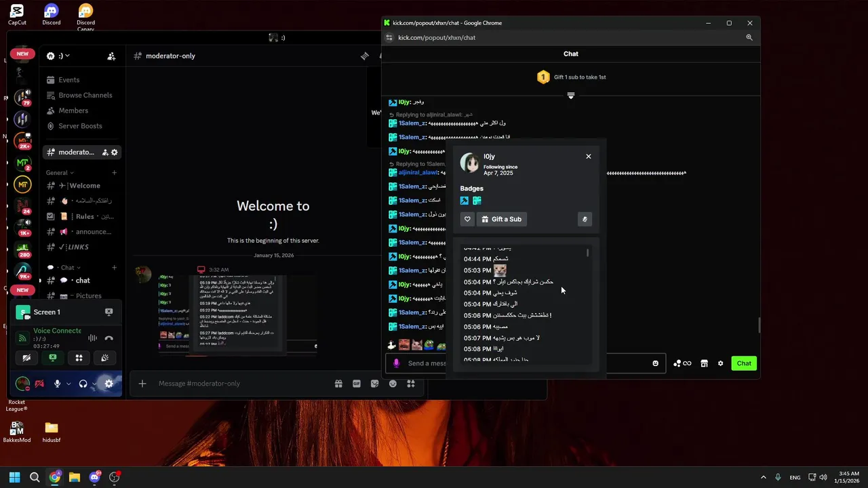Click the mute user icon on l0jy card

tap(585, 219)
